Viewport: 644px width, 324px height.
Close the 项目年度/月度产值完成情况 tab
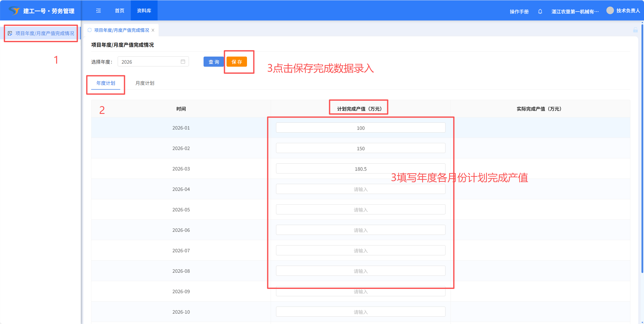153,30
